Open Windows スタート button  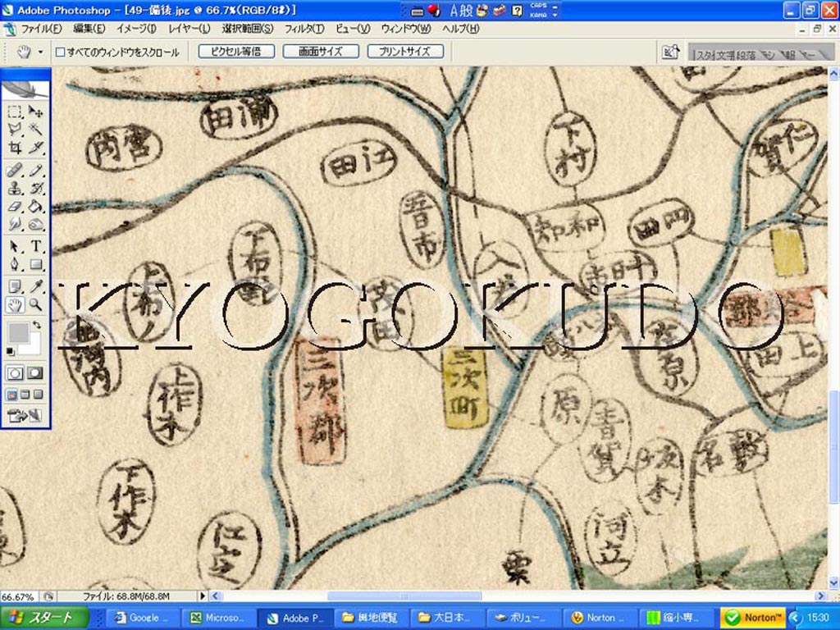click(44, 618)
